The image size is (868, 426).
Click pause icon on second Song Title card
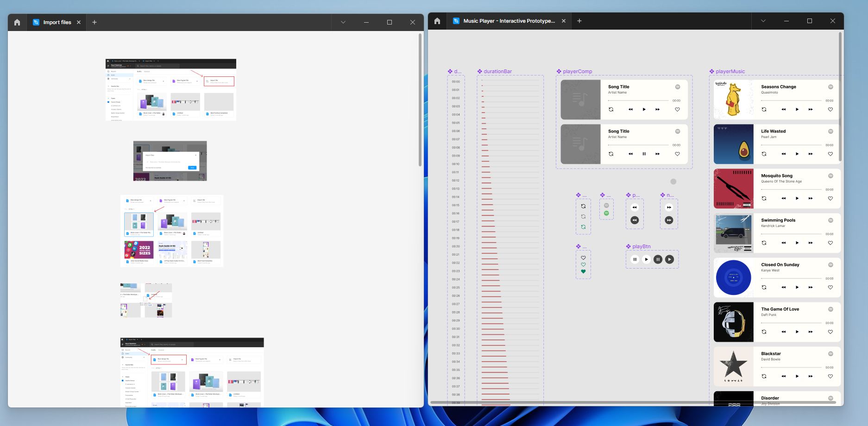[x=644, y=154]
